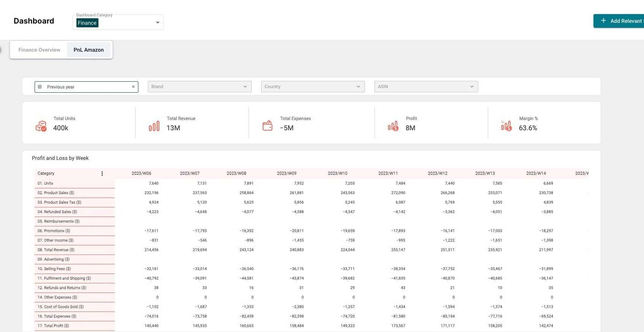The height and width of the screenshot is (332, 644).
Task: Click the 2023/W13 column header
Action: [x=485, y=173]
